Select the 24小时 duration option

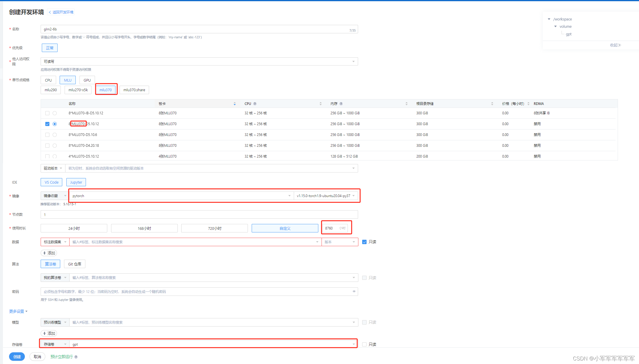tap(74, 228)
